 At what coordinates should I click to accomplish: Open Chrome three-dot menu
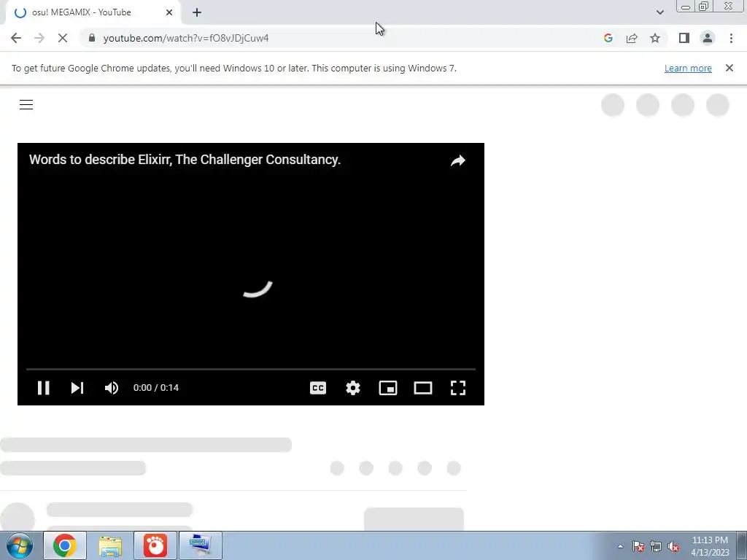(731, 38)
